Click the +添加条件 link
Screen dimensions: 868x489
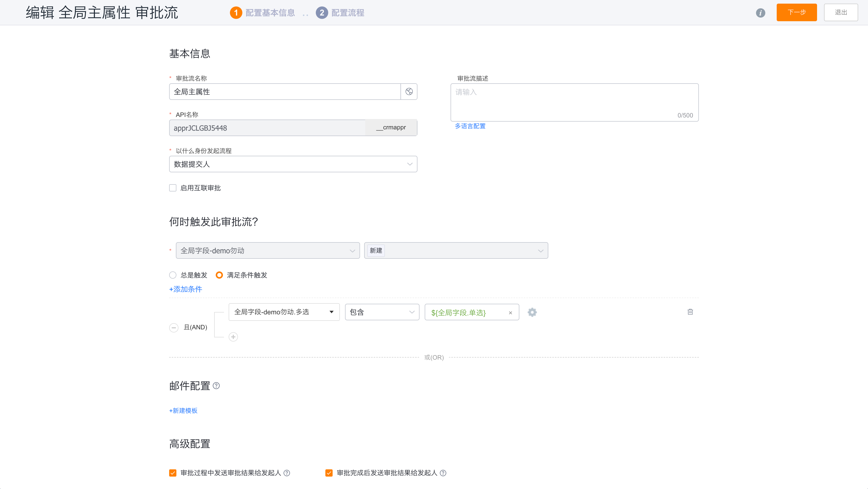click(x=186, y=289)
